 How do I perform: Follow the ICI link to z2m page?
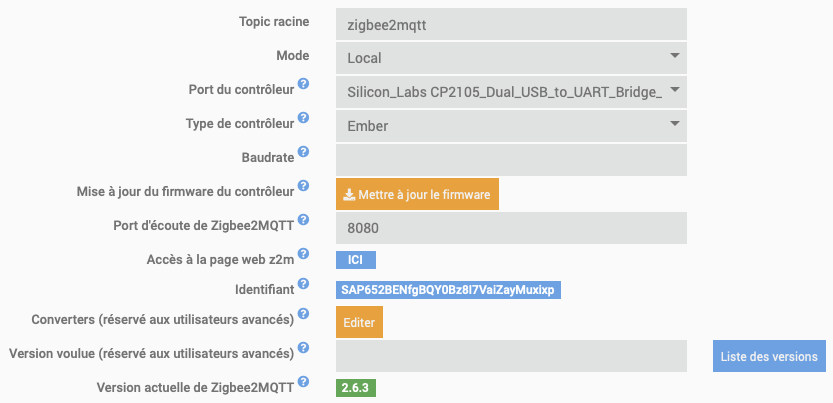click(x=355, y=260)
